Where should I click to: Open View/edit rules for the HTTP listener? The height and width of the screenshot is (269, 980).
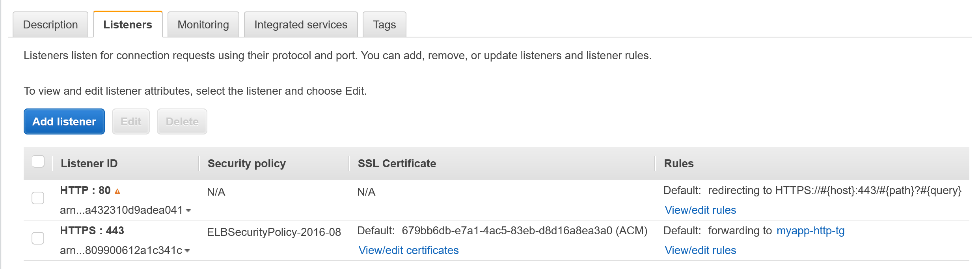[x=700, y=210]
